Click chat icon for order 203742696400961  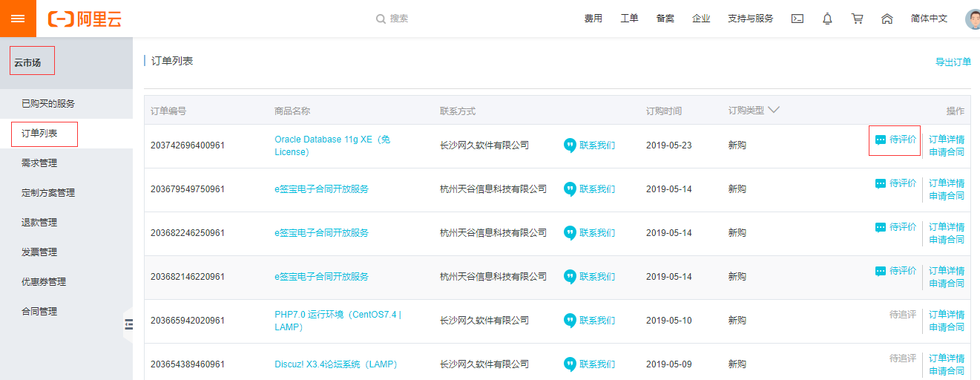point(570,145)
